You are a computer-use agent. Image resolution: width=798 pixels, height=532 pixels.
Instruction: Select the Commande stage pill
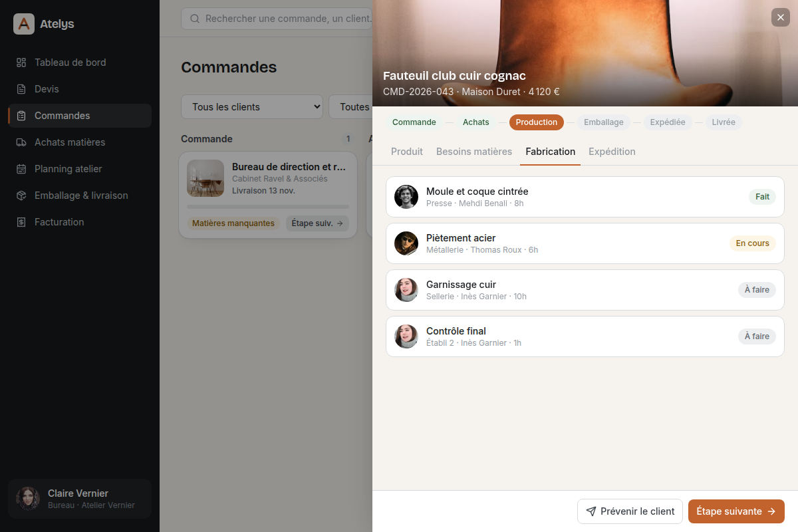[x=414, y=122]
